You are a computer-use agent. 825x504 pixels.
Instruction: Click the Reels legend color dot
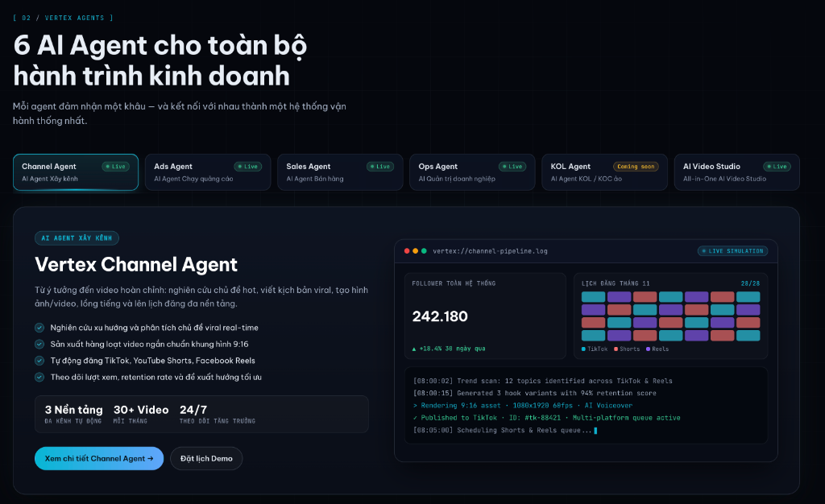tap(649, 349)
